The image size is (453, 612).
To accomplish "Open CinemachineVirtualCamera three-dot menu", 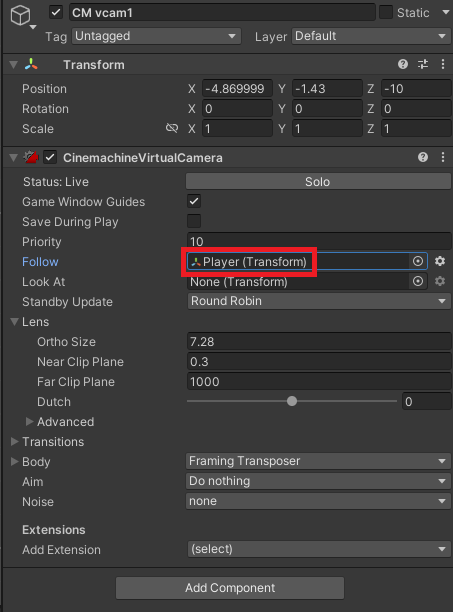I will [x=443, y=157].
